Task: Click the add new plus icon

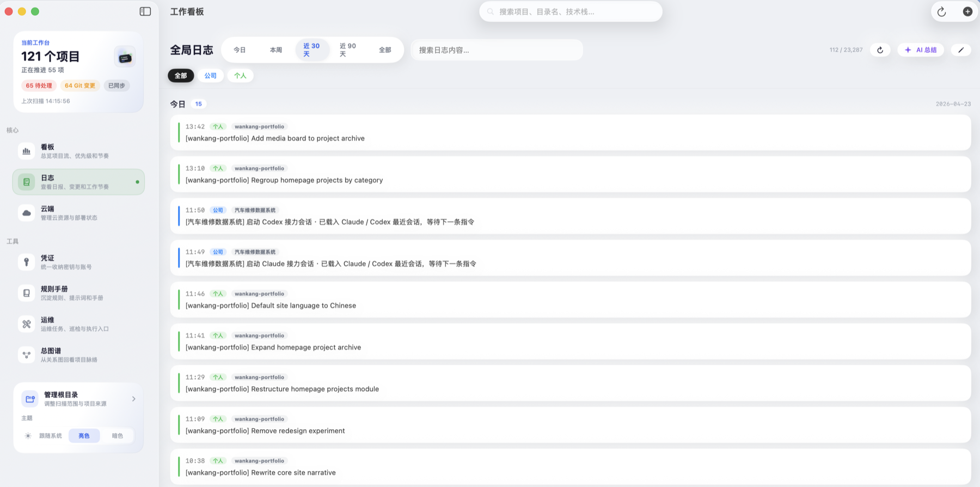Action: coord(967,11)
